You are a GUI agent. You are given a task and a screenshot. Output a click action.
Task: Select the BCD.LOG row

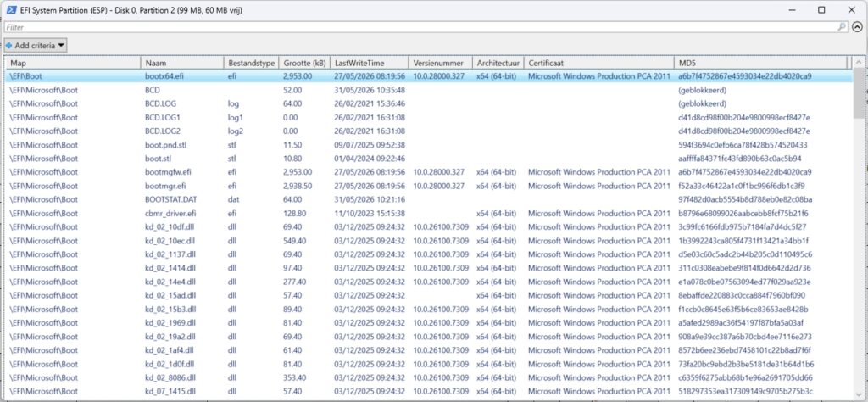pyautogui.click(x=429, y=103)
